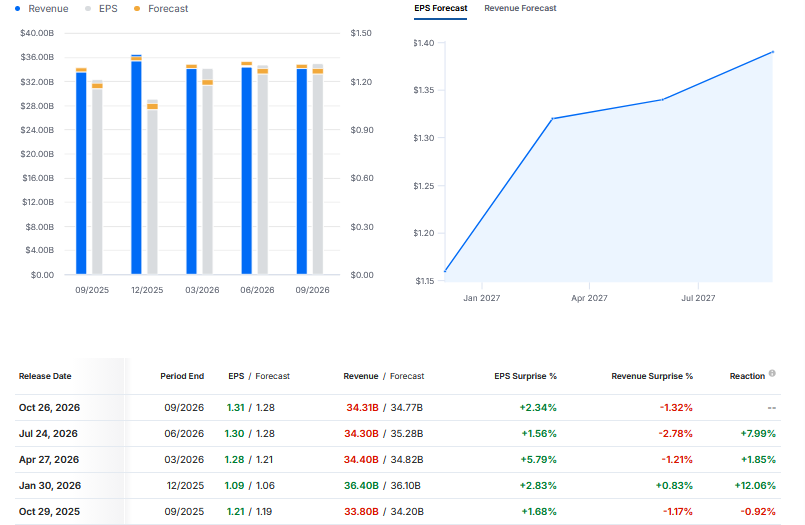Select the Jan 30, 2026 release date
The height and width of the screenshot is (525, 805).
click(50, 485)
